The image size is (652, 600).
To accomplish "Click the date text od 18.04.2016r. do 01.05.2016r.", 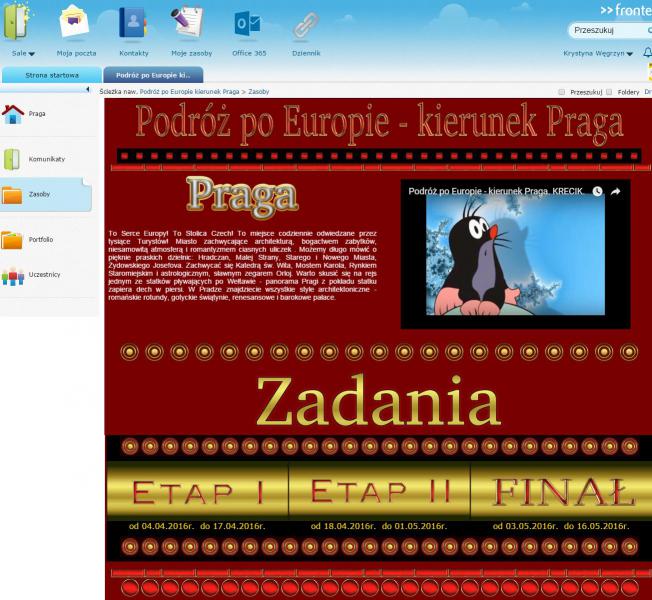I will point(378,526).
